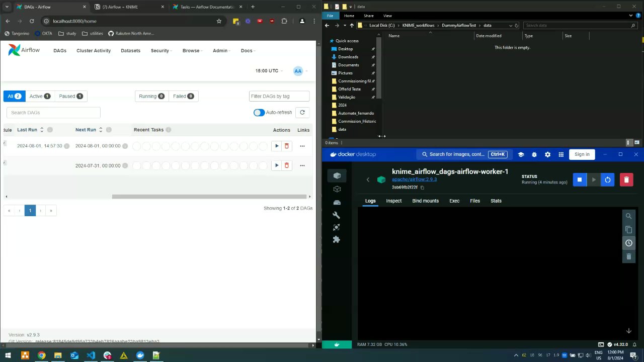Screen dimensions: 644x362
Task: Bookmark this page with the star icon
Action: click(x=219, y=21)
